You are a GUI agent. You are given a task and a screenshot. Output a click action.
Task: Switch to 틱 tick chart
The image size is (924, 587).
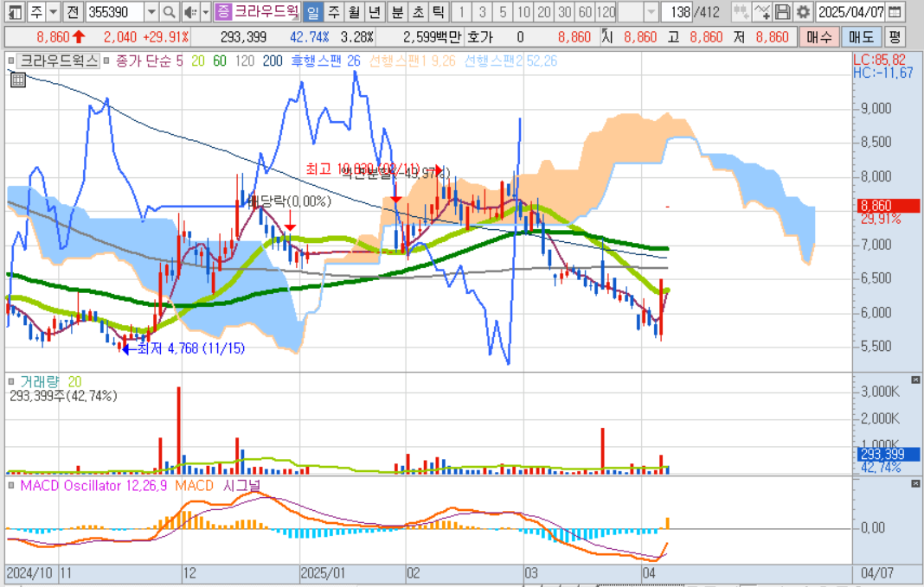pyautogui.click(x=438, y=11)
